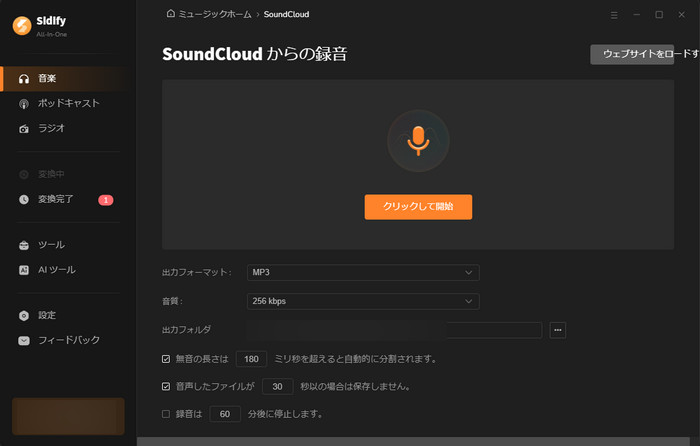
Task: Click the All-In-One subtitle text
Action: tap(52, 34)
